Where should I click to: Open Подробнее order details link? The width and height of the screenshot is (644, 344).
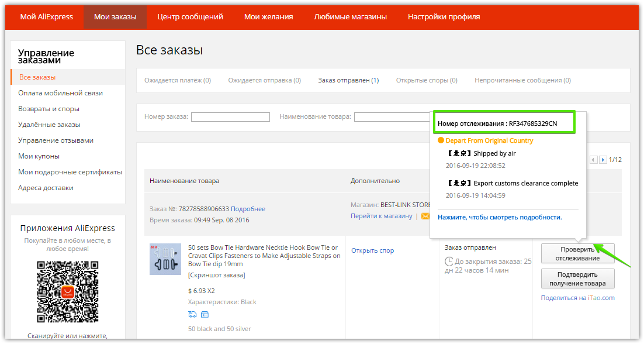(248, 209)
